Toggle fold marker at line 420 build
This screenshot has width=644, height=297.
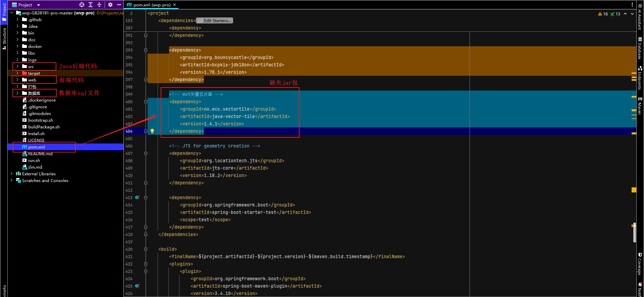146,249
